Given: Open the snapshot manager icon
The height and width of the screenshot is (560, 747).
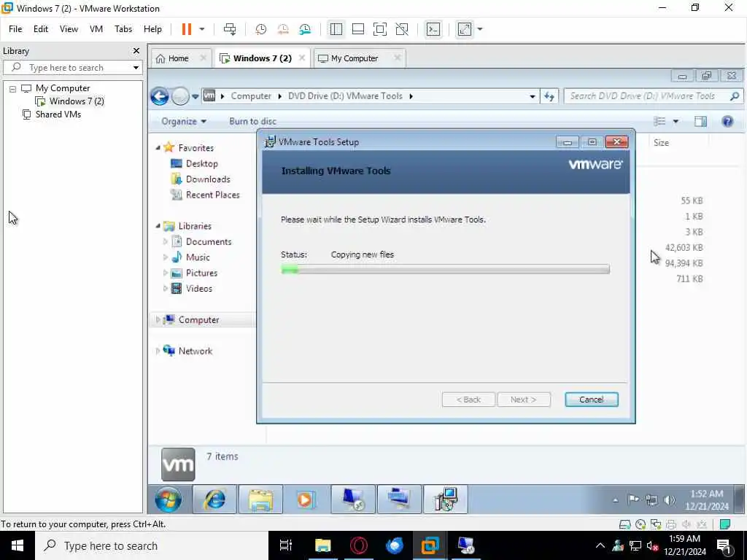Looking at the screenshot, I should tap(305, 29).
